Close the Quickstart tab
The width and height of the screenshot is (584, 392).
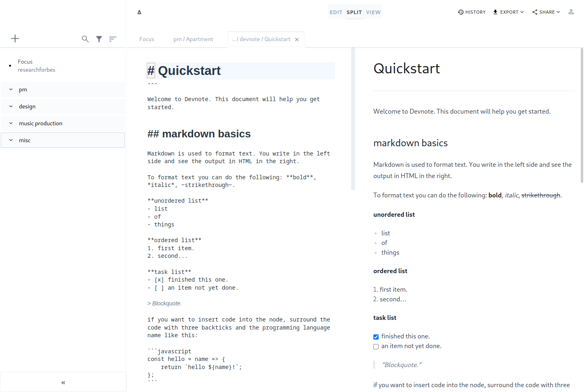pyautogui.click(x=297, y=39)
